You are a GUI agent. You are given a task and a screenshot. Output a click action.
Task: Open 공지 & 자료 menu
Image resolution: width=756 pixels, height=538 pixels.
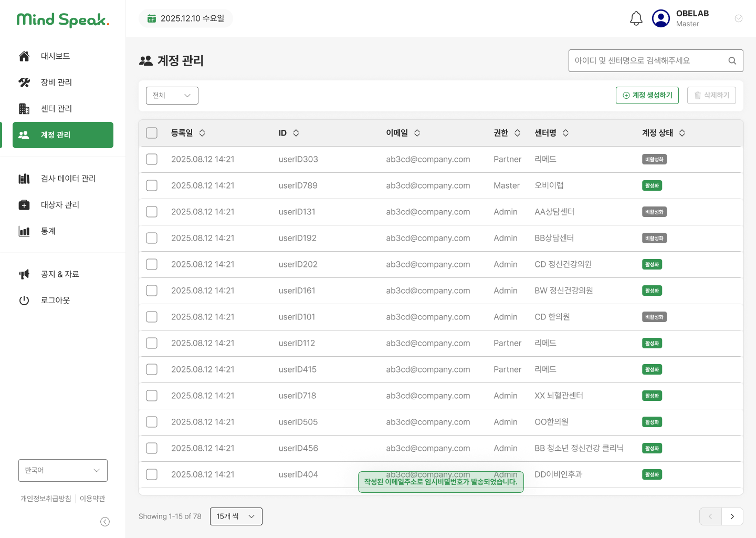[x=63, y=274]
